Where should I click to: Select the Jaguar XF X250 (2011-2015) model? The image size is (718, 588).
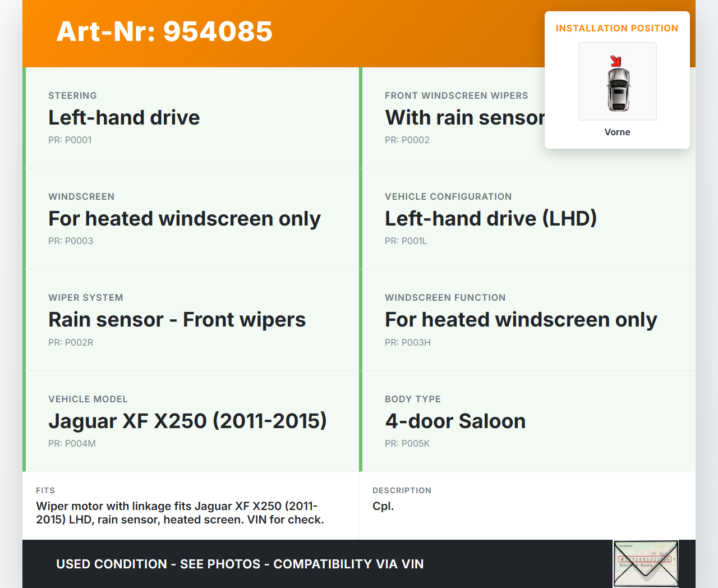187,421
